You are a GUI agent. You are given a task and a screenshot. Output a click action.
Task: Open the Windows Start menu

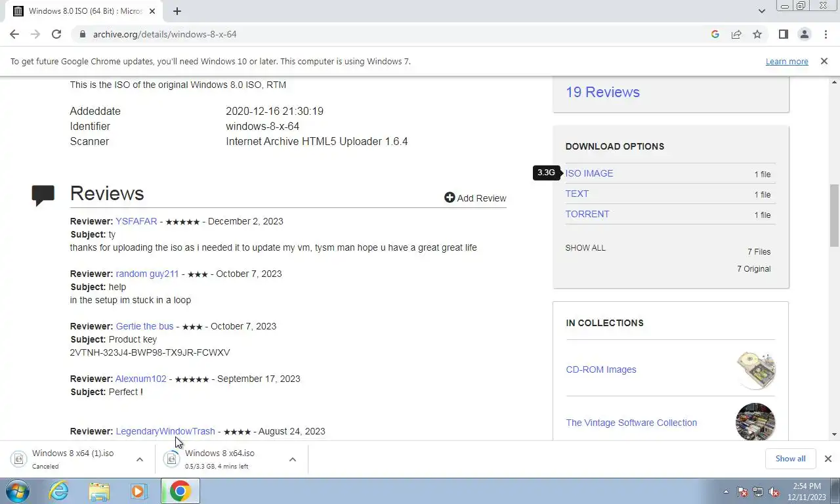18,491
